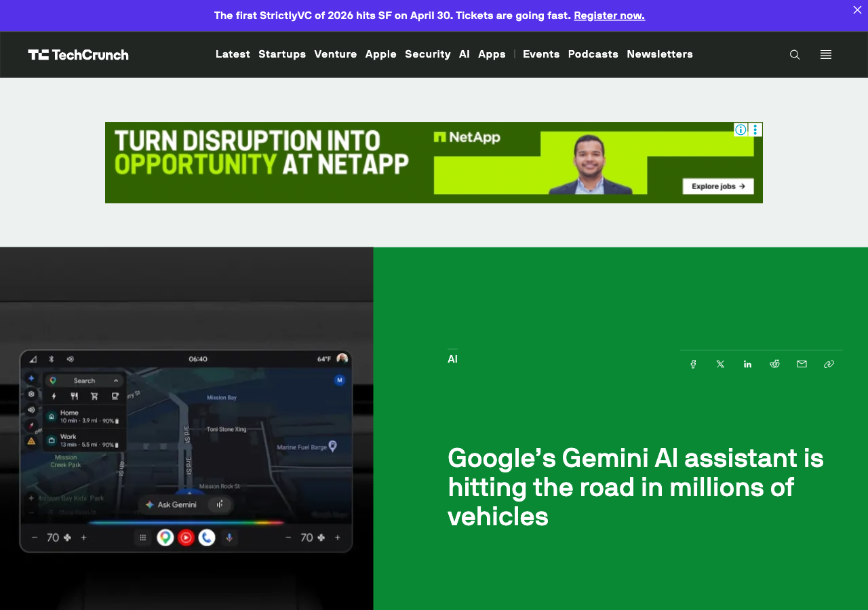Open the AI nav item in header
868x610 pixels.
[x=465, y=54]
